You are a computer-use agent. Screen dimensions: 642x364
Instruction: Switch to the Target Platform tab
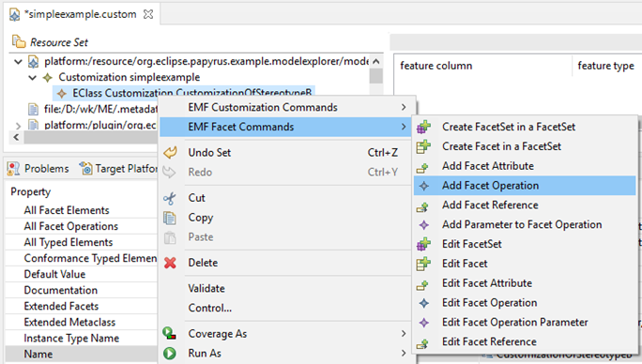(x=118, y=169)
